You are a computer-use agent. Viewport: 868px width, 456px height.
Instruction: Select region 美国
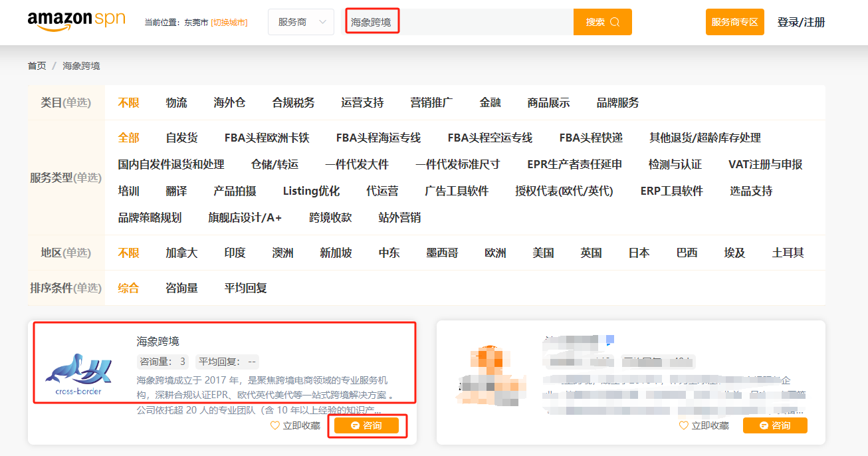(x=544, y=253)
